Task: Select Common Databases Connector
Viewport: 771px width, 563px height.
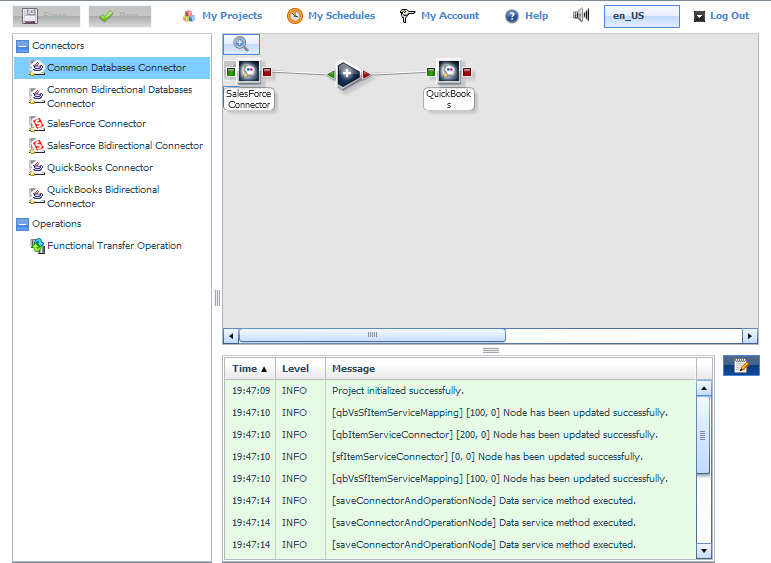Action: pos(112,68)
